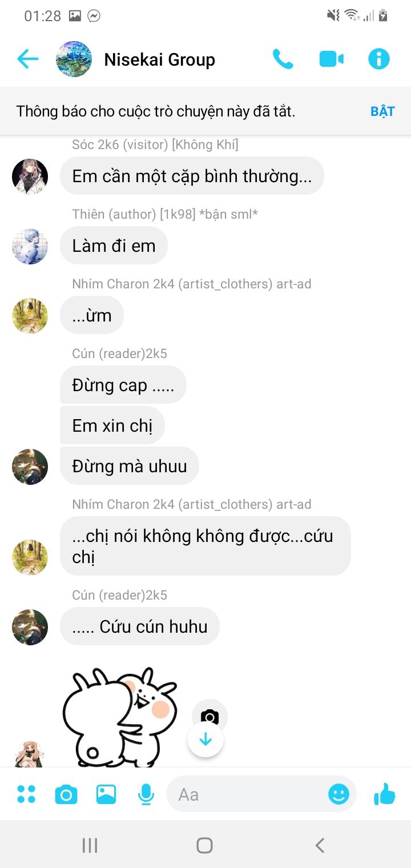Viewport: 411px width, 868px height.
Task: Open the camera from the bottom toolbar
Action: (66, 794)
